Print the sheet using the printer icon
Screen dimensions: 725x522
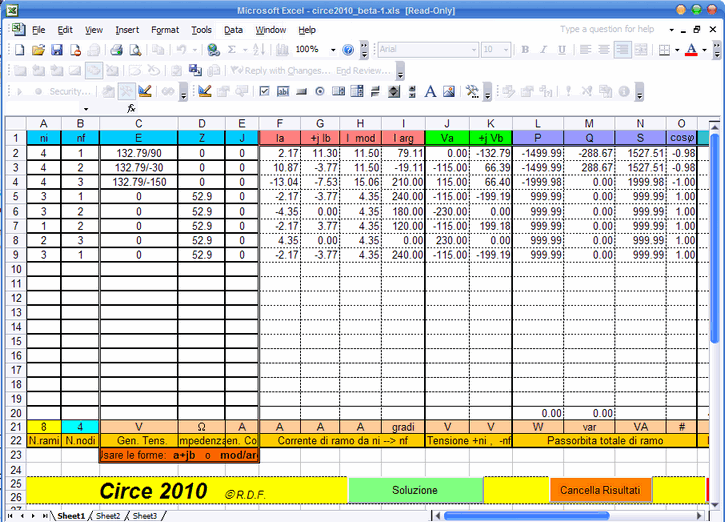click(117, 49)
